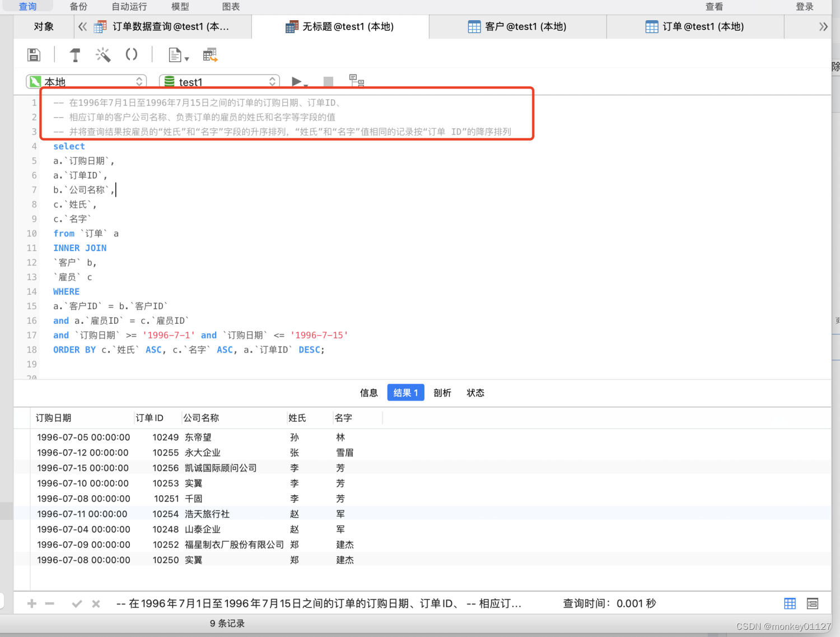Select the 永大企业 cell

coord(203,453)
